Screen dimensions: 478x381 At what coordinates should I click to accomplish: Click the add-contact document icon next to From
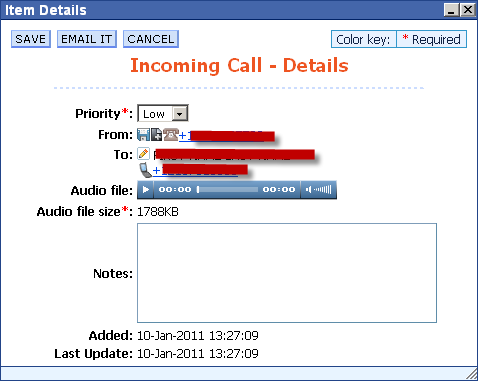click(x=157, y=135)
